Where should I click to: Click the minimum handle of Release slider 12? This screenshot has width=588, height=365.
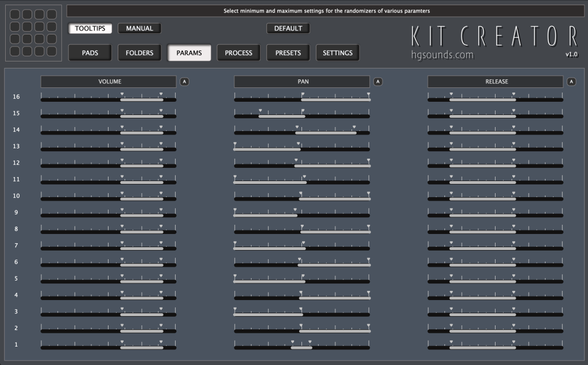[451, 160]
